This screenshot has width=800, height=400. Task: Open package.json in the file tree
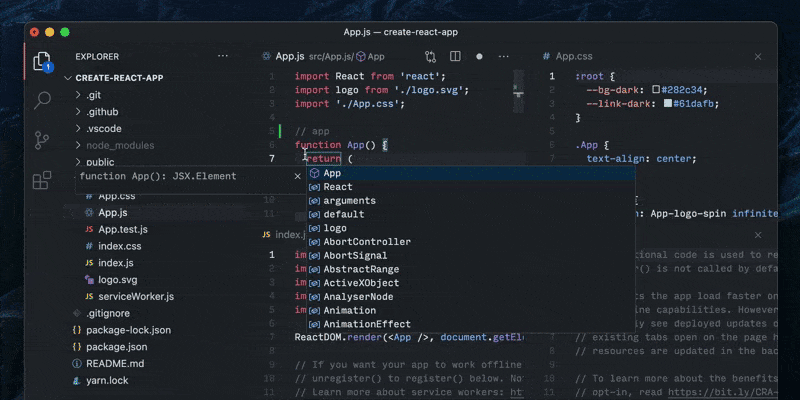point(117,347)
